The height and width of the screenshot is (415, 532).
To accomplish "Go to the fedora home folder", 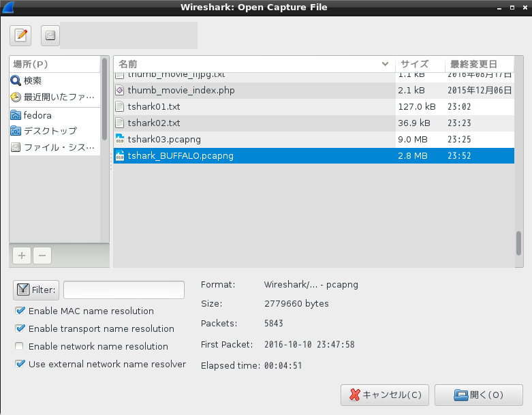I will tap(54, 115).
